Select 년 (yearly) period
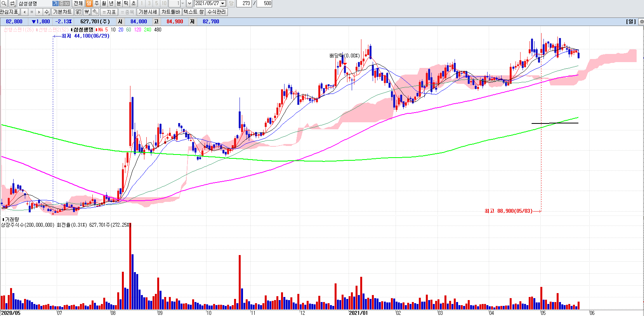Screen dimensions: 644x316 coord(111,3)
